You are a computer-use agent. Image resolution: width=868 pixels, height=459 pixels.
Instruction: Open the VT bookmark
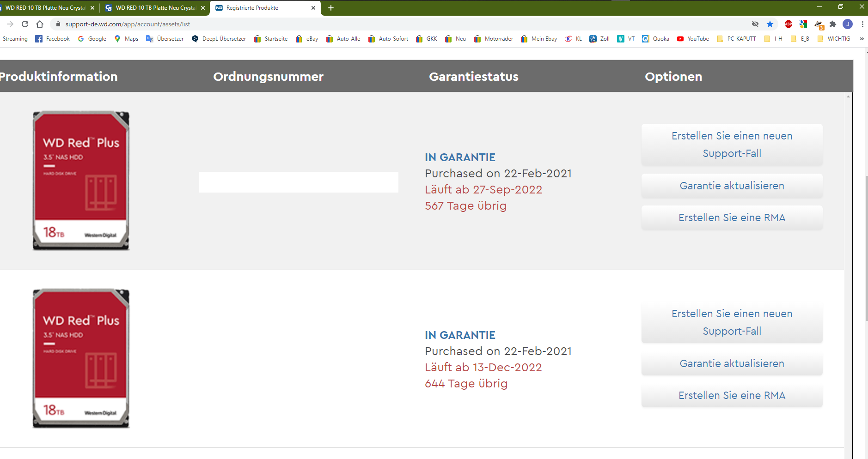[x=626, y=39]
